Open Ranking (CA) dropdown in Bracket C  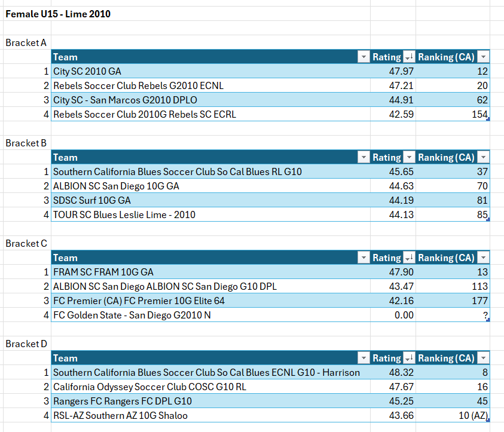click(483, 258)
